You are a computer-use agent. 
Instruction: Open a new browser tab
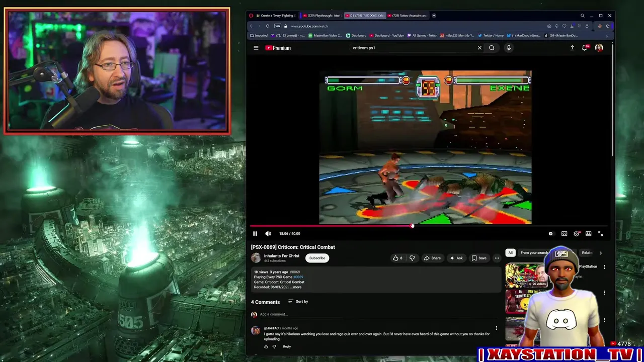tap(434, 16)
